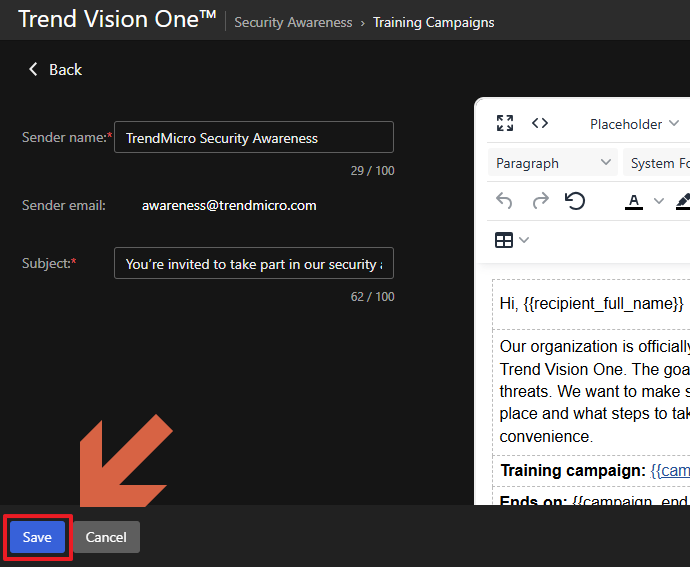Viewport: 690px width, 567px height.
Task: Toggle fullscreen mode in the editor
Action: 505,124
